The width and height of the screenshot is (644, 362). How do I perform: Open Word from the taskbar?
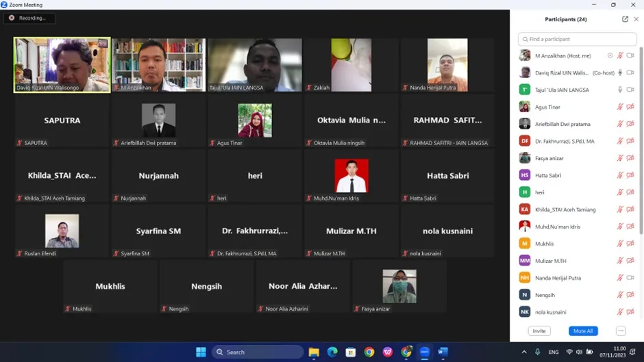[x=443, y=352]
